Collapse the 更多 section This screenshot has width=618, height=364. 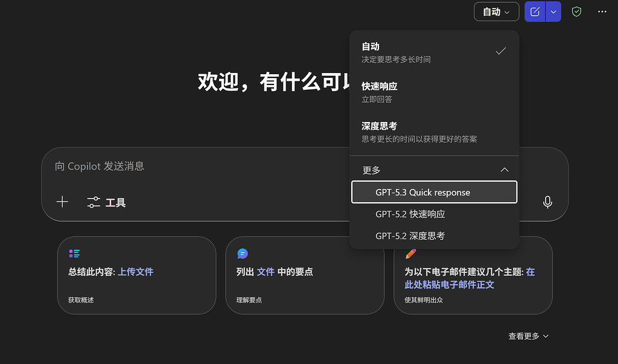435,170
